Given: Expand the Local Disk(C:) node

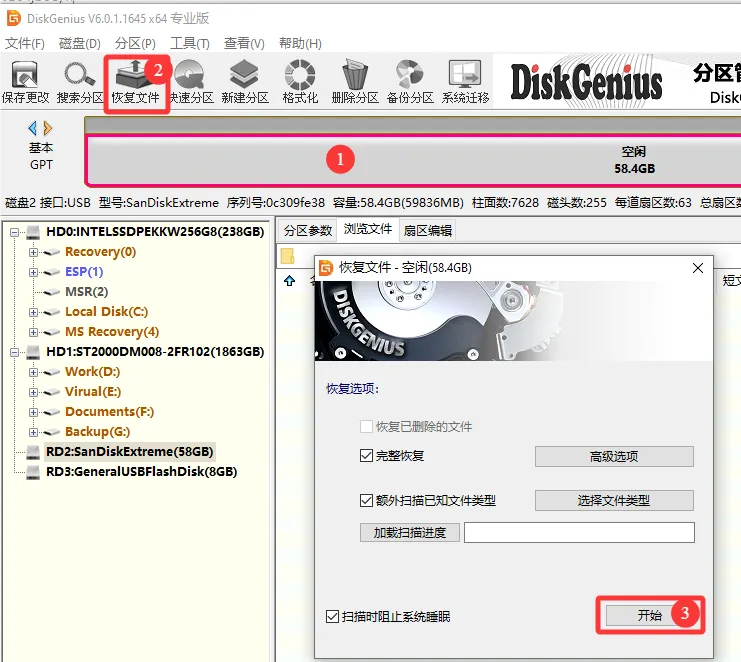Looking at the screenshot, I should tap(33, 312).
